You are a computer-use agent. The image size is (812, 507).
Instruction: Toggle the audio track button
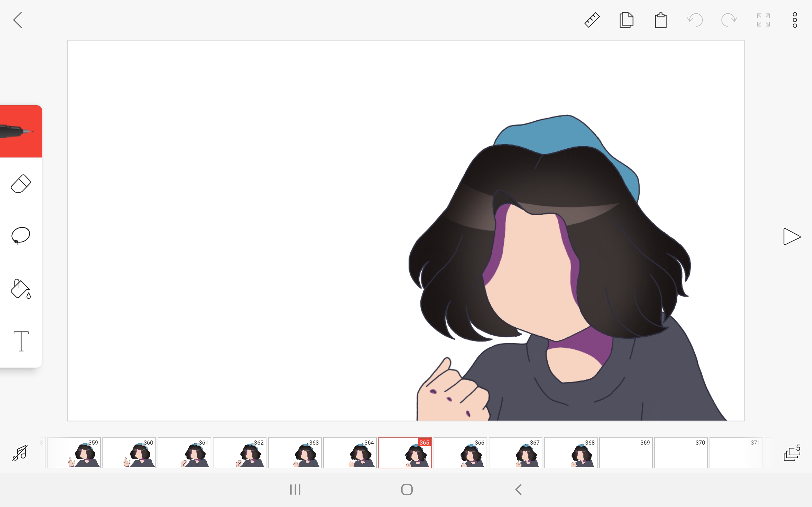[20, 453]
